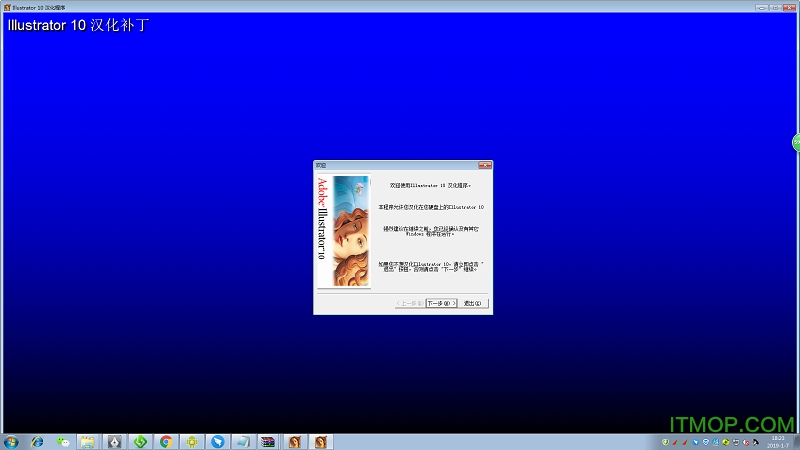The height and width of the screenshot is (450, 800).
Task: Click the installer title bar icon at top-left
Action: point(7,8)
